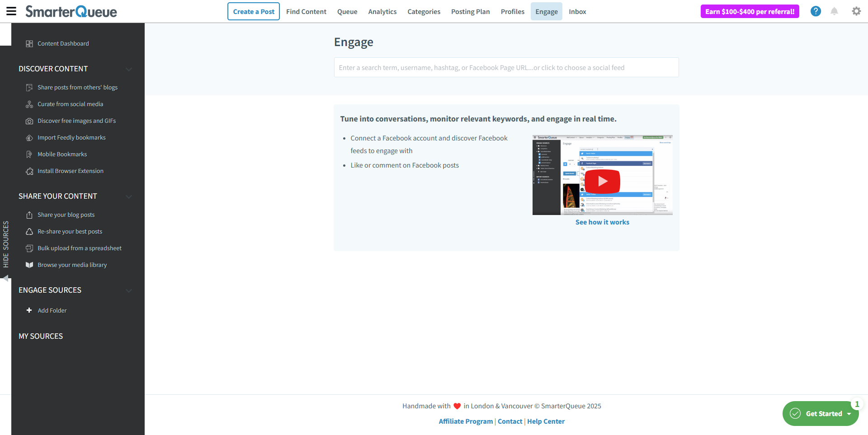
Task: Open the notifications bell
Action: click(x=834, y=11)
